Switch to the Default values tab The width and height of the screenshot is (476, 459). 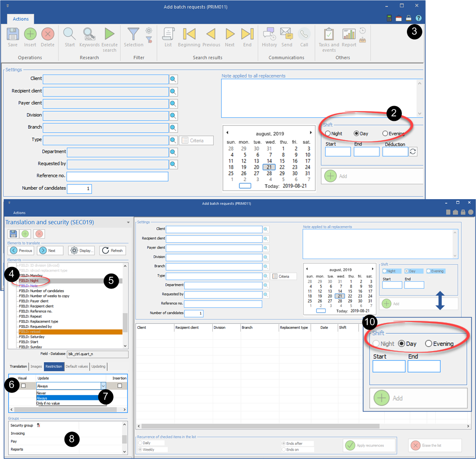pyautogui.click(x=77, y=366)
